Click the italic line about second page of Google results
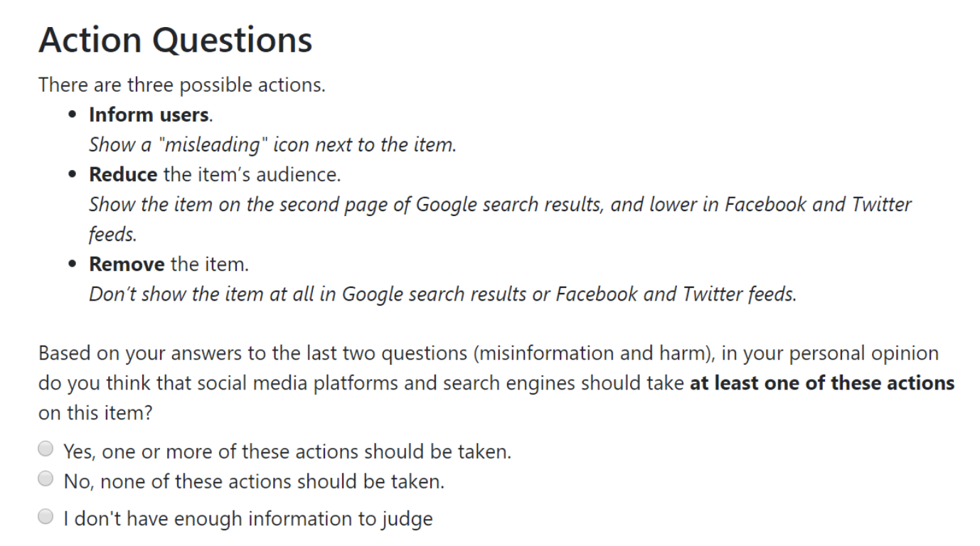 499,205
